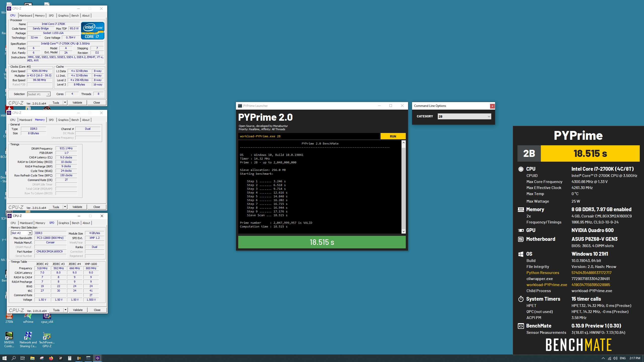Click the yellow RUN button
644x362 pixels.
[393, 136]
